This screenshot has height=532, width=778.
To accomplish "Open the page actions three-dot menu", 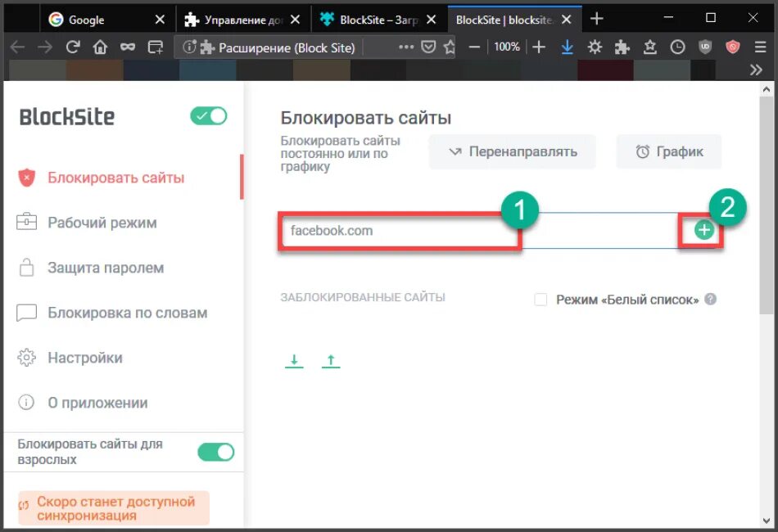I will pyautogui.click(x=406, y=47).
